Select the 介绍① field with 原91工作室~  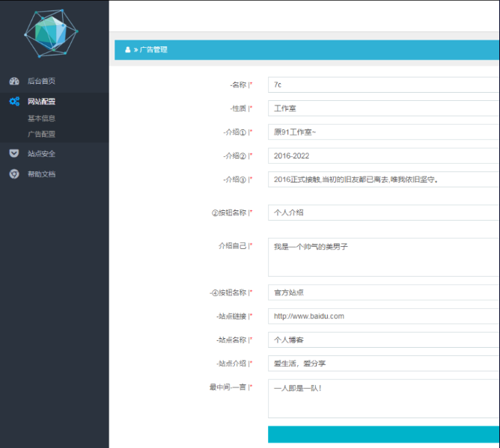tap(383, 132)
